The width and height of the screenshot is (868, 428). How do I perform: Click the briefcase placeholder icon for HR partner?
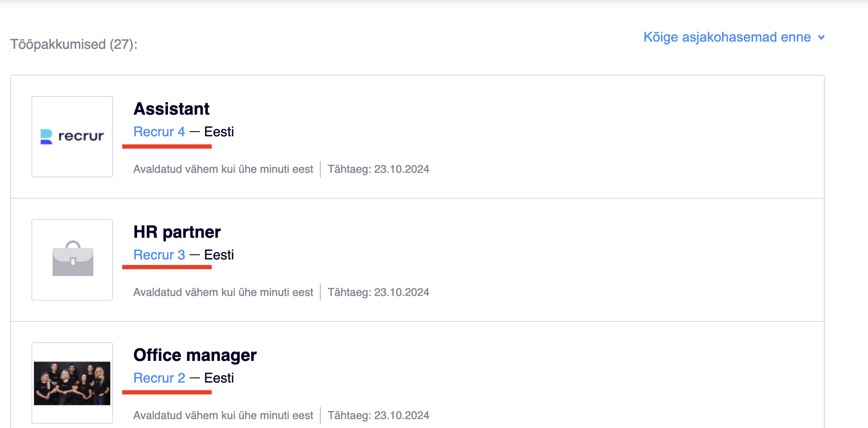click(x=73, y=259)
